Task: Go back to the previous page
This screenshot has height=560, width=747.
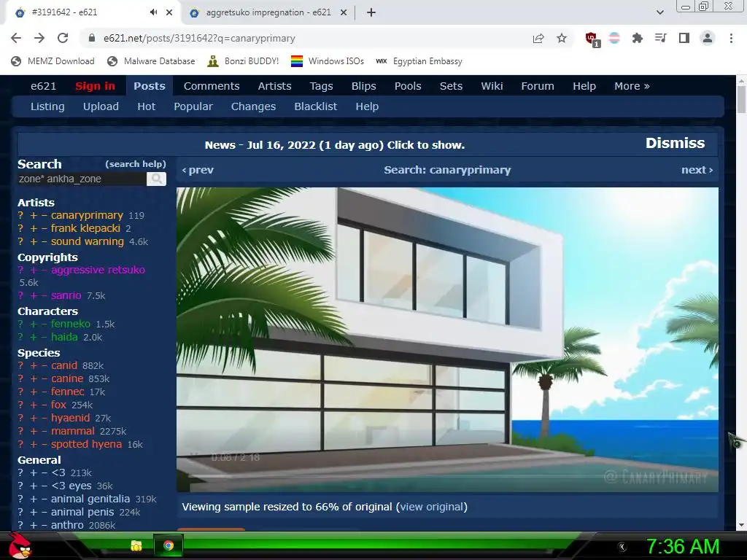Action: coord(16,38)
